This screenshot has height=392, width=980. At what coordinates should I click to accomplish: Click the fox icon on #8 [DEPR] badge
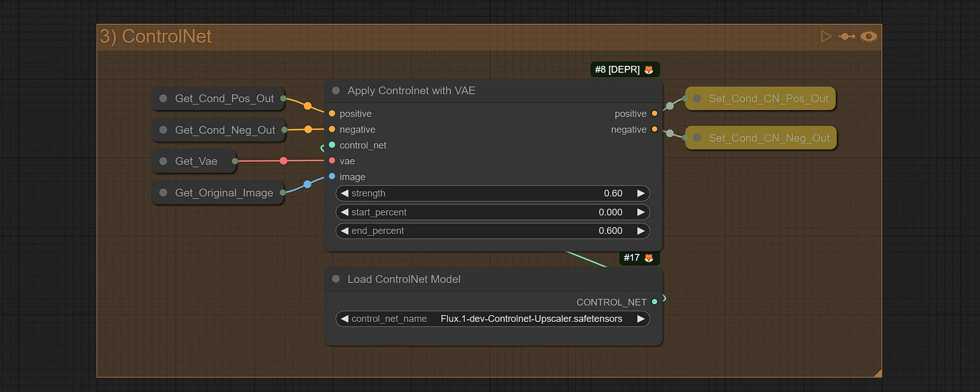649,70
